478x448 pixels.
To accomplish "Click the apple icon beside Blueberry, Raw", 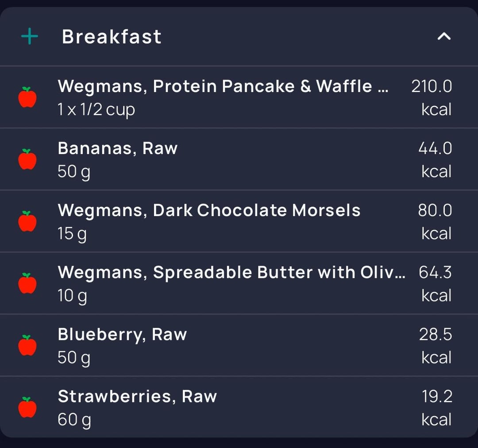I will pos(27,345).
